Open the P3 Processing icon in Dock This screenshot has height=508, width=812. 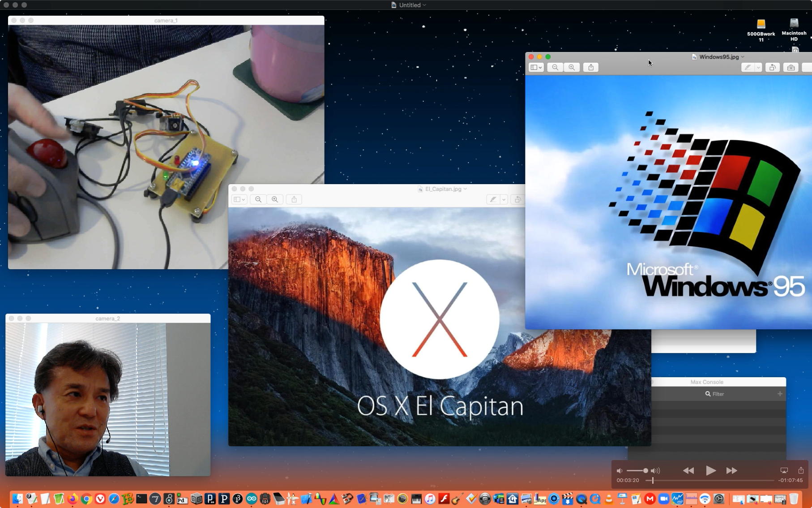coord(238,499)
